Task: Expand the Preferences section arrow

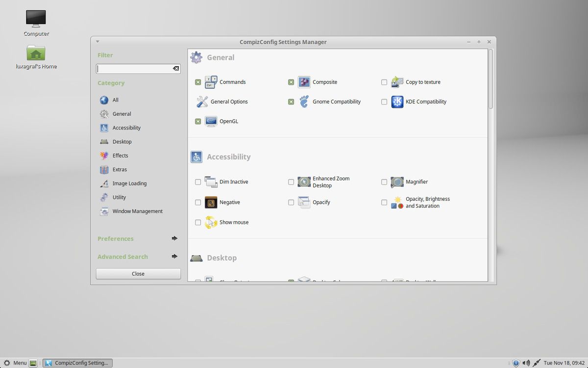Action: click(x=174, y=238)
